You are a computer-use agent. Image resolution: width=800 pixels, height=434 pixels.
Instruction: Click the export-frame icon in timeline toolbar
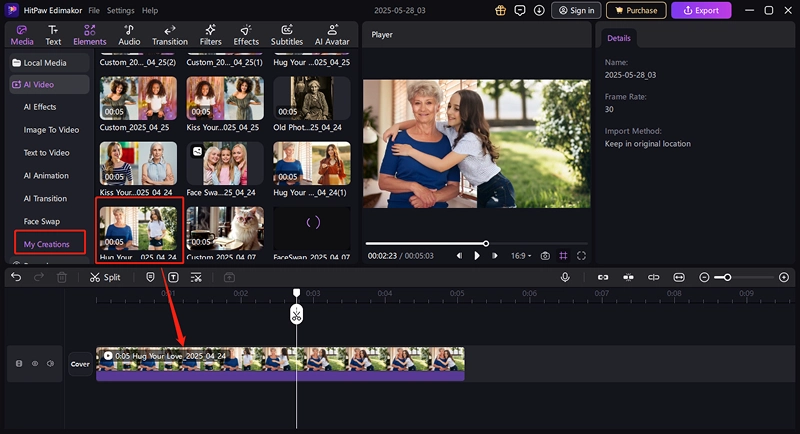tap(229, 277)
